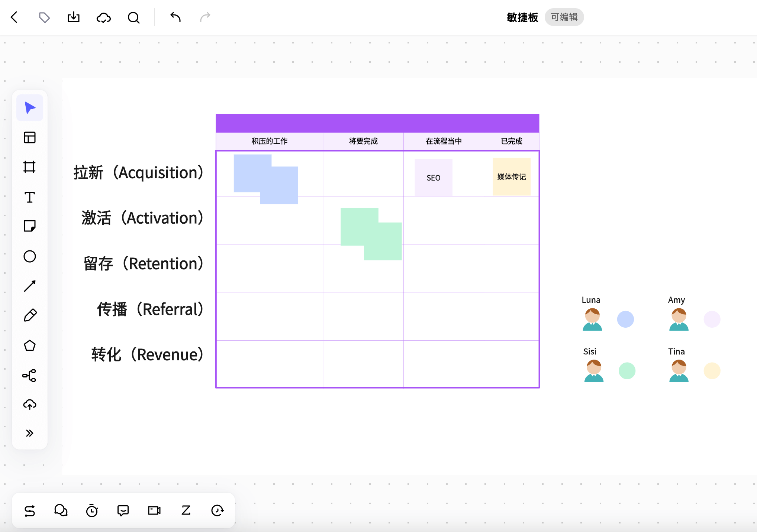Select the SEO sticky note

pyautogui.click(x=434, y=178)
